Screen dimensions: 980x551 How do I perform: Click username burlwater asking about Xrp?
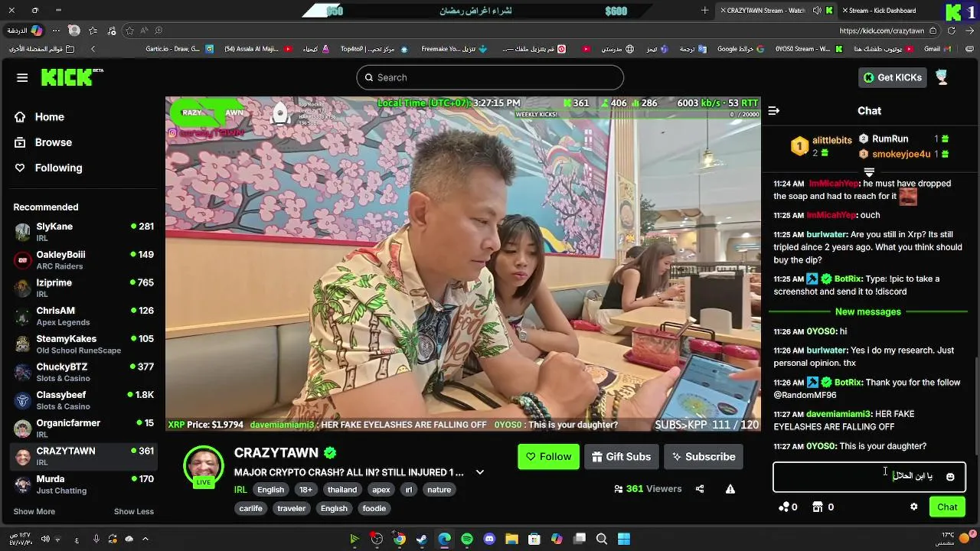pos(826,234)
